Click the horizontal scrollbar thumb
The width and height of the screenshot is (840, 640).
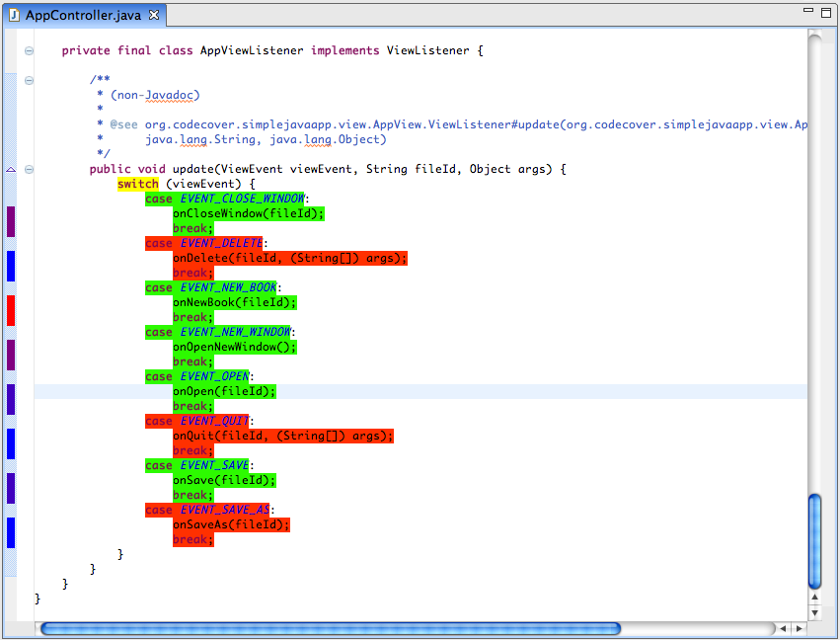tap(331, 628)
